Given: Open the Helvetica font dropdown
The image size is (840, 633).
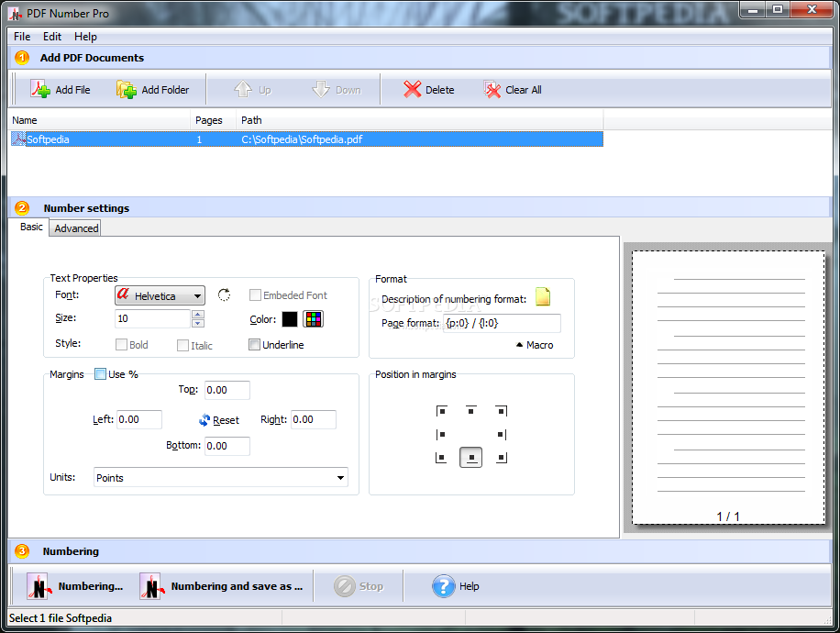Looking at the screenshot, I should pyautogui.click(x=160, y=295).
